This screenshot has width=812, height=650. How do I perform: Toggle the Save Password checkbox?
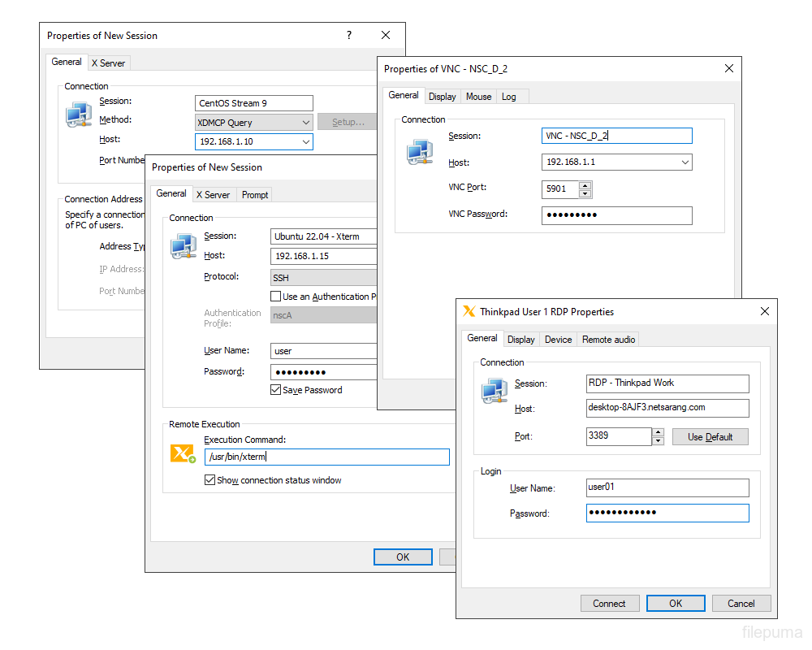(276, 390)
